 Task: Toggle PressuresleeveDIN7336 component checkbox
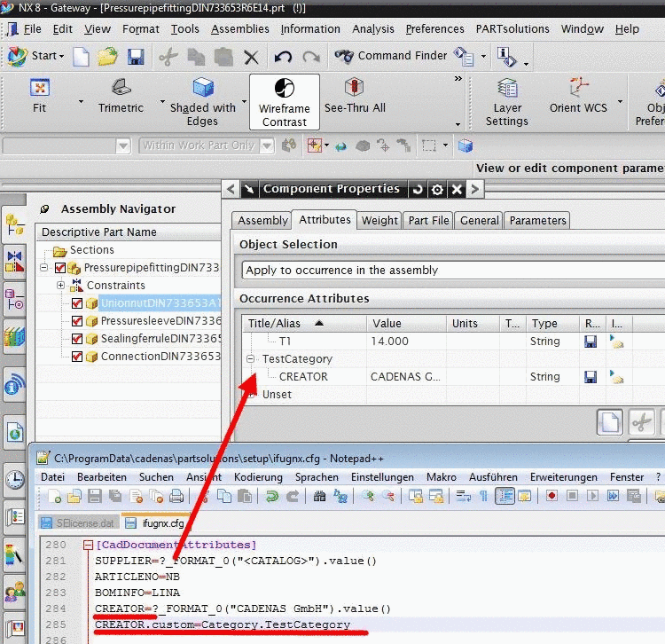point(77,321)
